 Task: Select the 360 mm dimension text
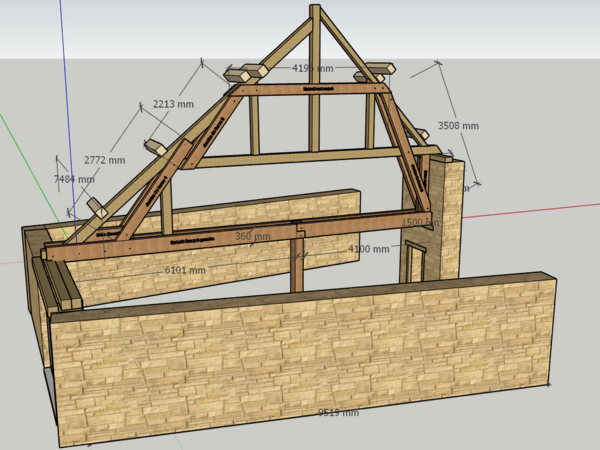tap(252, 237)
